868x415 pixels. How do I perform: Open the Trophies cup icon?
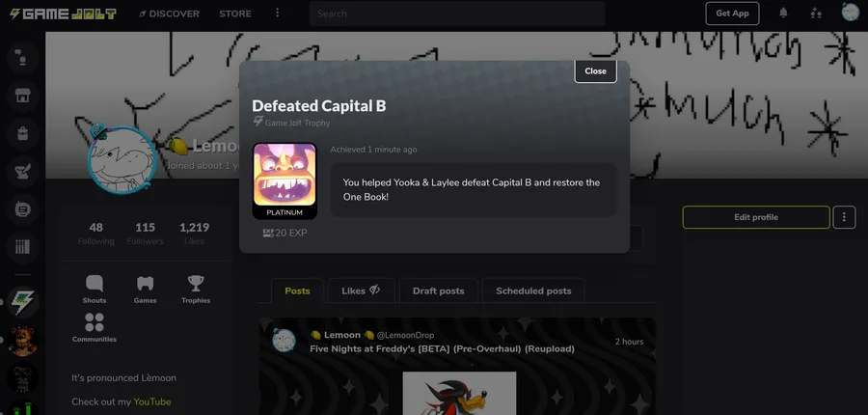click(196, 290)
